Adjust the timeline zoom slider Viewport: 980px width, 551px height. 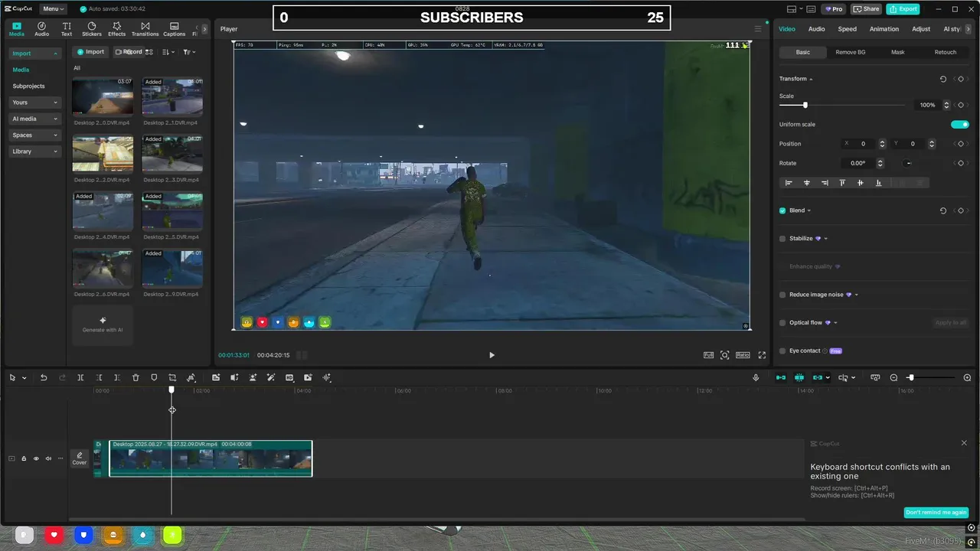[x=910, y=377]
